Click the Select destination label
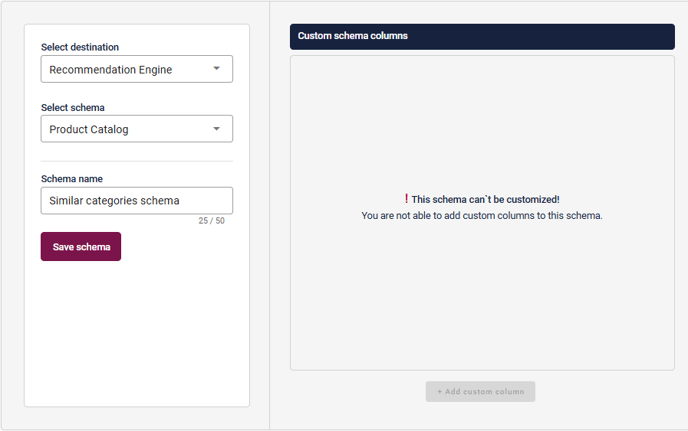Image resolution: width=688 pixels, height=431 pixels. click(79, 47)
